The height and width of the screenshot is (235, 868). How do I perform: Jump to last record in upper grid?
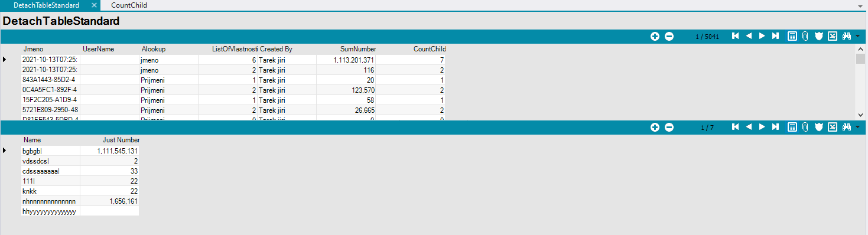[776, 36]
